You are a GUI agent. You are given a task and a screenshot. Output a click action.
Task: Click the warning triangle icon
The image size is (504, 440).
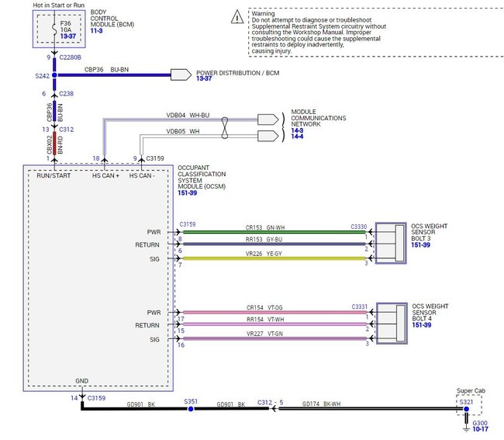(x=237, y=17)
